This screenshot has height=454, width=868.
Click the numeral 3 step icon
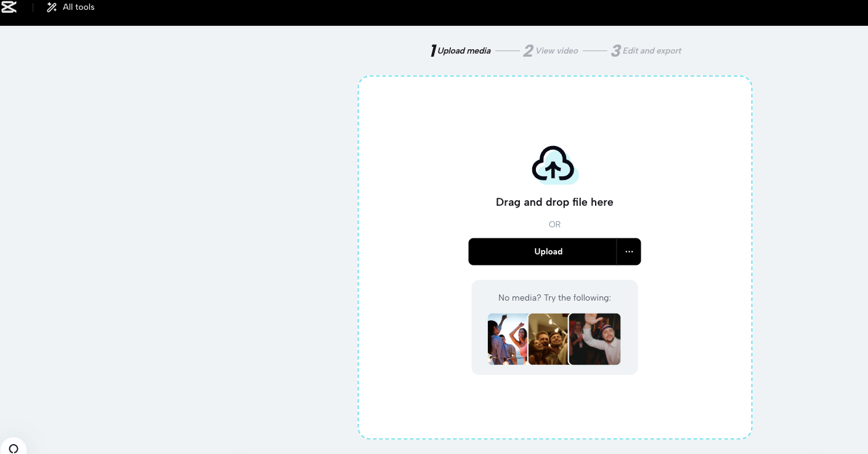(x=615, y=51)
